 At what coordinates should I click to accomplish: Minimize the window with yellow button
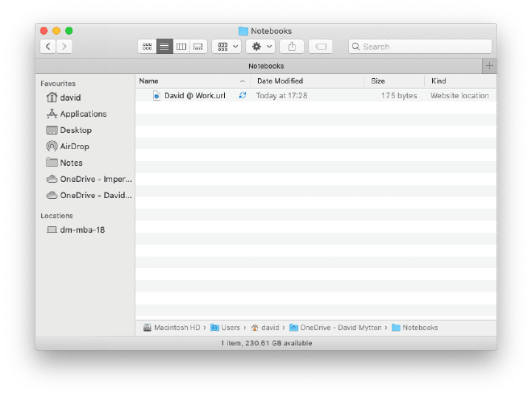(56, 31)
